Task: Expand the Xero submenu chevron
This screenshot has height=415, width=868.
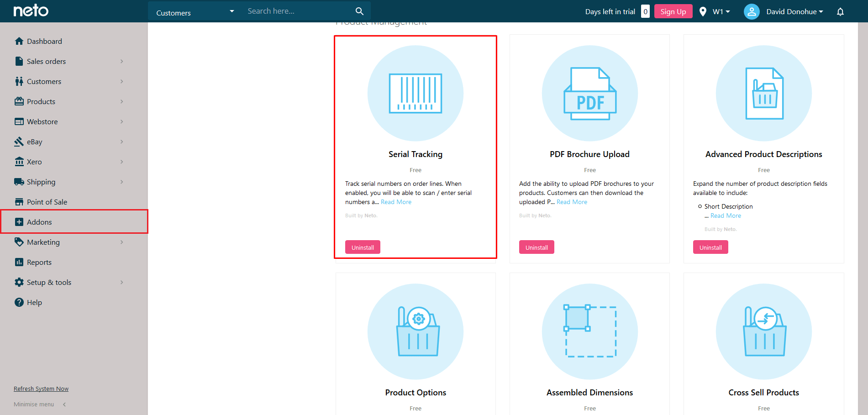Action: point(122,162)
